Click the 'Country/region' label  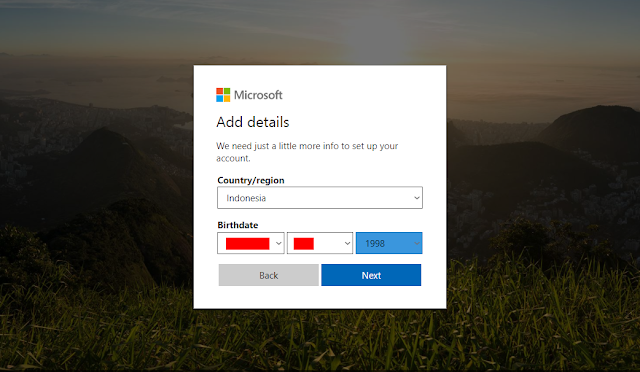(251, 180)
